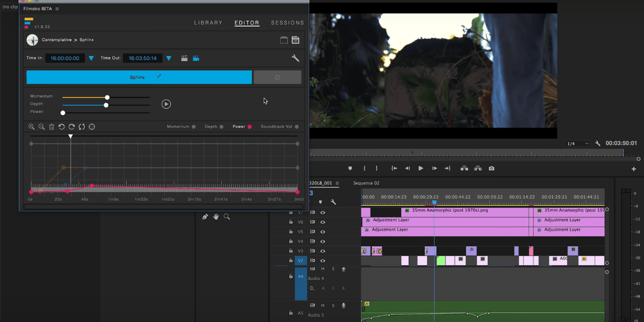This screenshot has width=644, height=322.
Task: Edit Sphinx name with pencil icon
Action: click(x=159, y=76)
